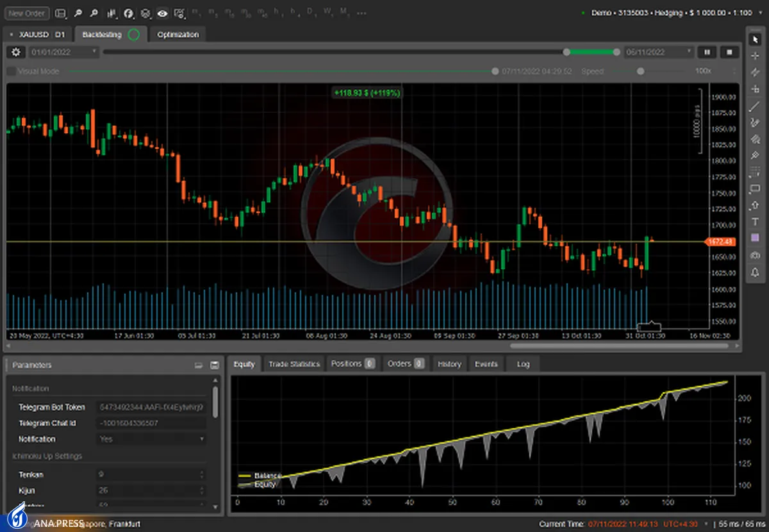Select the trend line drawing tool
Viewport: 769px width, 532px height.
[x=755, y=106]
